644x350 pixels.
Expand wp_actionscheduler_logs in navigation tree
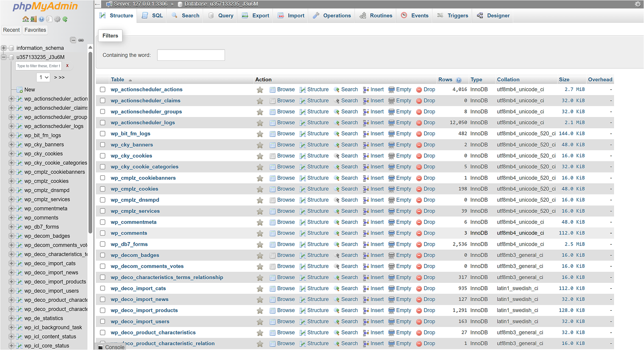[11, 126]
